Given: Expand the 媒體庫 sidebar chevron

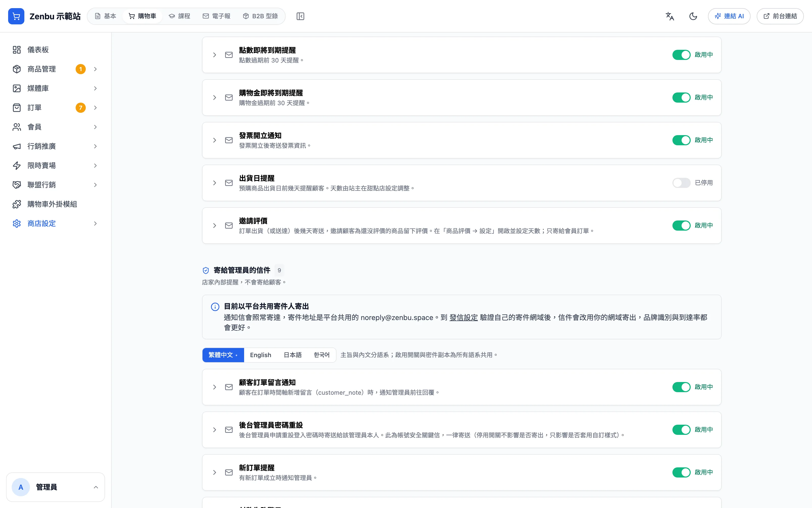Looking at the screenshot, I should click(95, 88).
